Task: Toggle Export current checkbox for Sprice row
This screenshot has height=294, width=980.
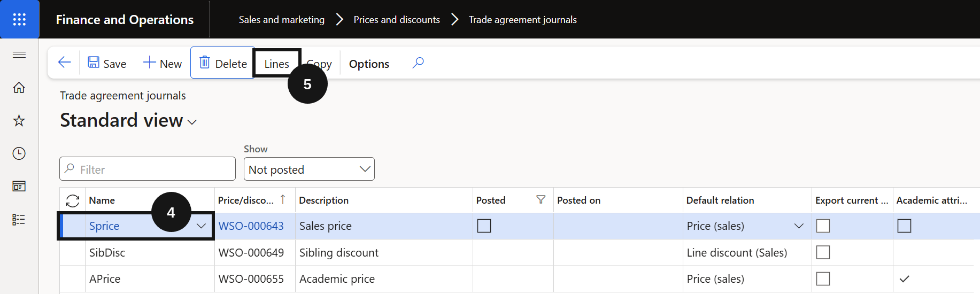Action: [823, 226]
